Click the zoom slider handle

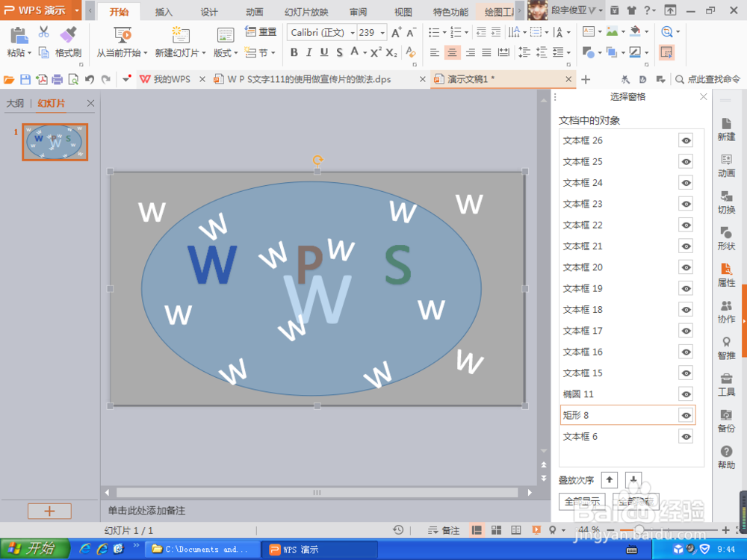click(x=639, y=529)
